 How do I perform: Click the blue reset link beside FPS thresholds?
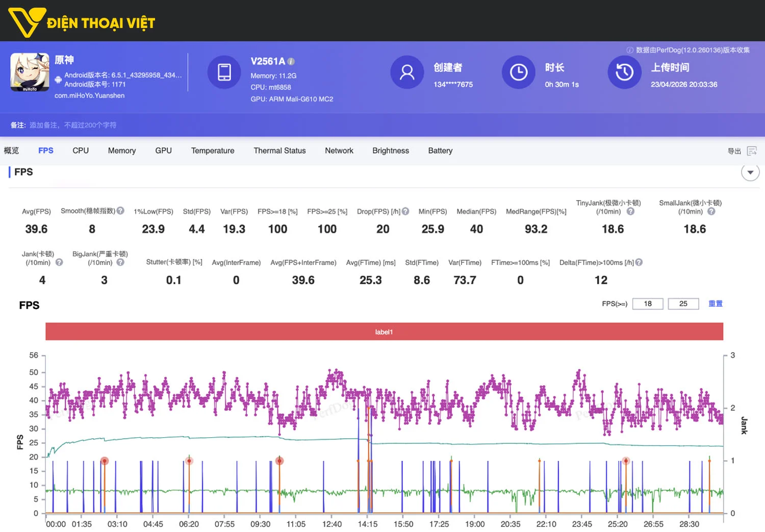(x=715, y=304)
